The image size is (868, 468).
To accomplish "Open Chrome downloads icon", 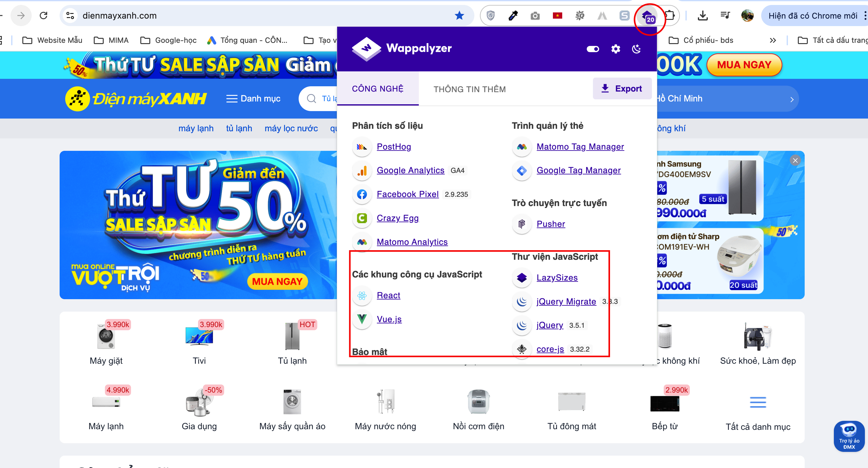I will coord(703,16).
